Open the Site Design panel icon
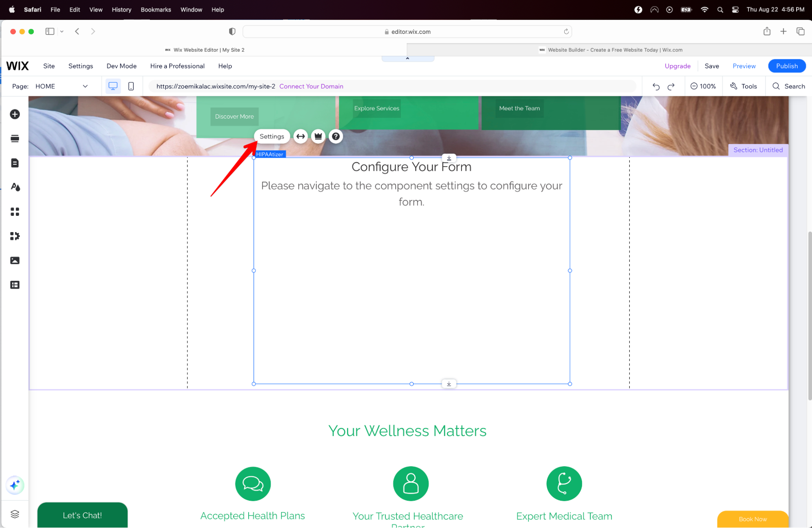 point(15,187)
